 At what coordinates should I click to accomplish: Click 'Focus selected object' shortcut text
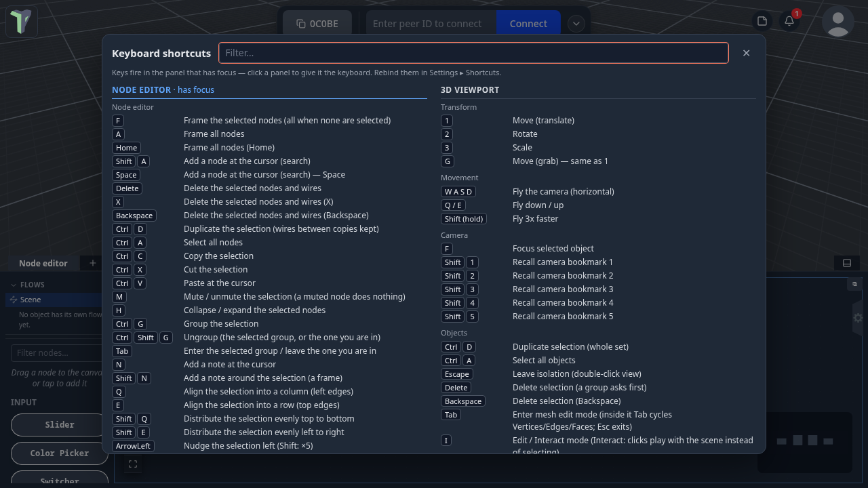553,249
